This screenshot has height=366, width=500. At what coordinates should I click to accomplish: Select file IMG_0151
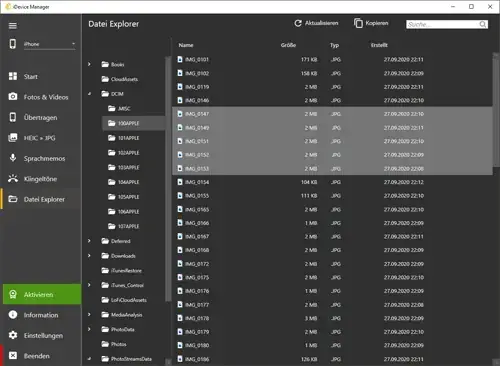coord(332,141)
